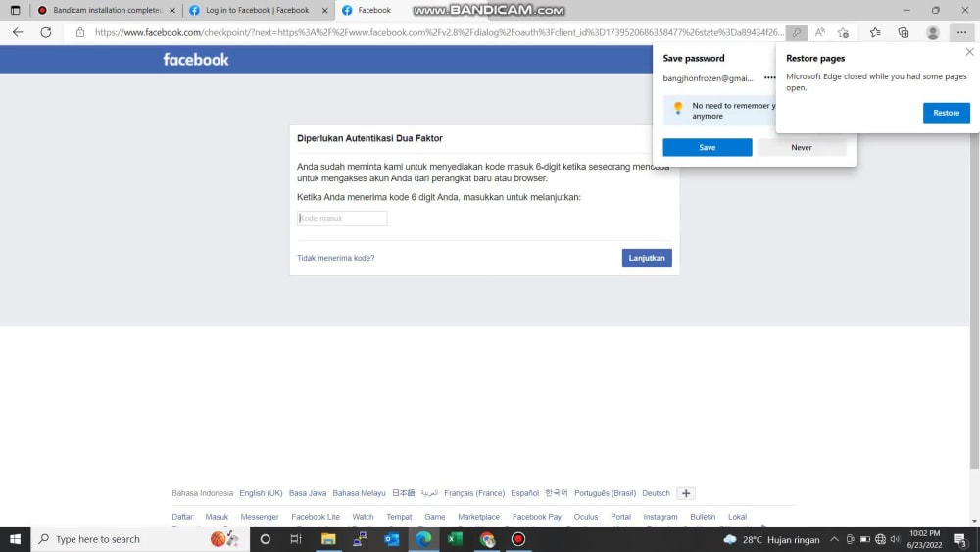Viewport: 980px width, 552px height.
Task: Open Excel from the taskbar
Action: (x=455, y=539)
